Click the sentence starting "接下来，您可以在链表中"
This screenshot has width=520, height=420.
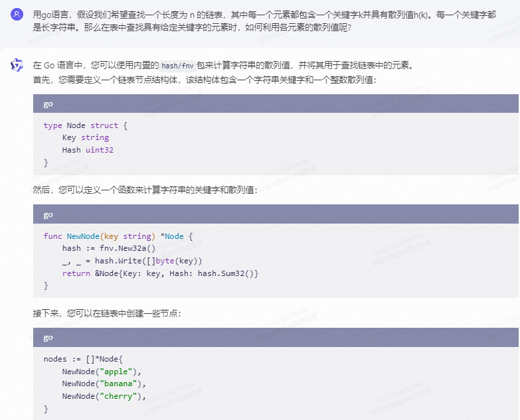[x=107, y=313]
